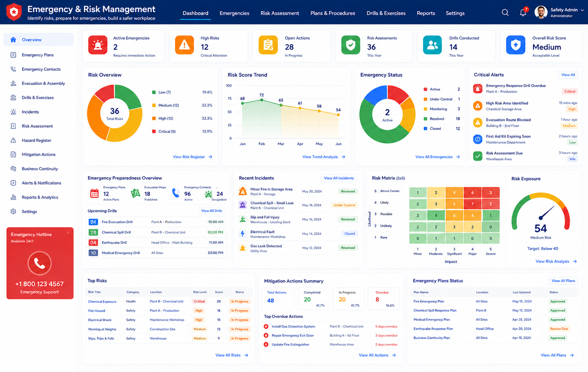Click View All in Critical Alerts

point(568,75)
